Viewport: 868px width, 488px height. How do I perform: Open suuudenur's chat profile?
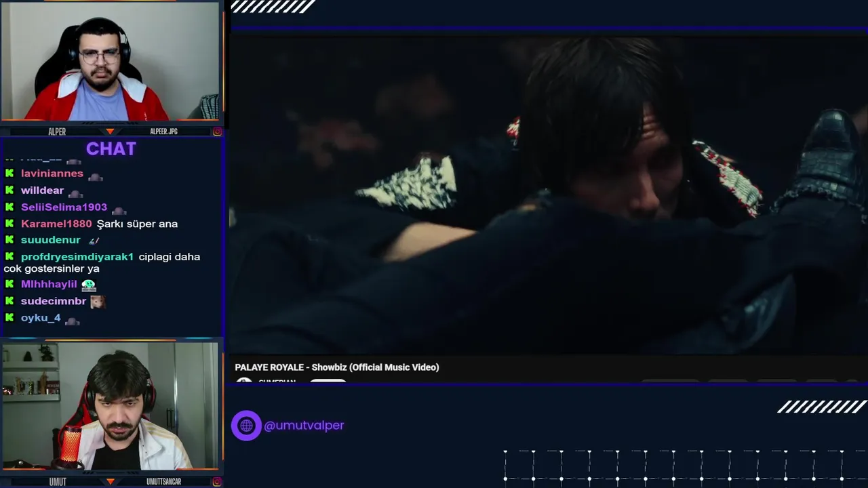point(51,240)
